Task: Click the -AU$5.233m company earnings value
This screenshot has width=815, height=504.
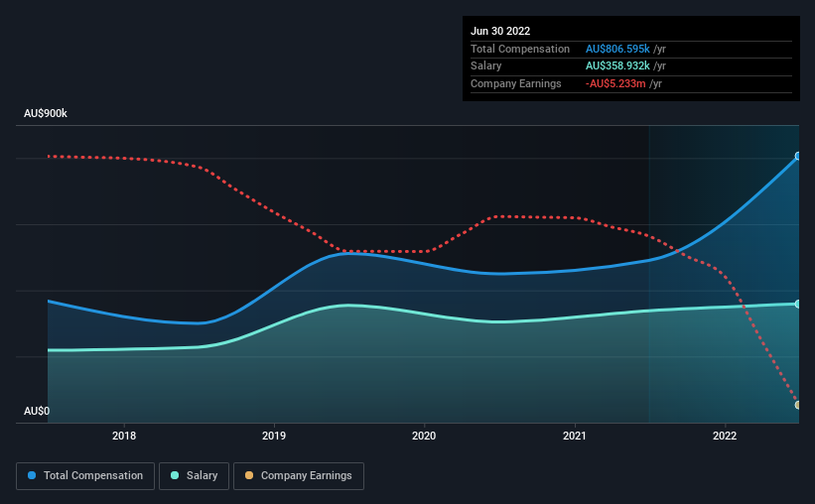Action: (615, 83)
